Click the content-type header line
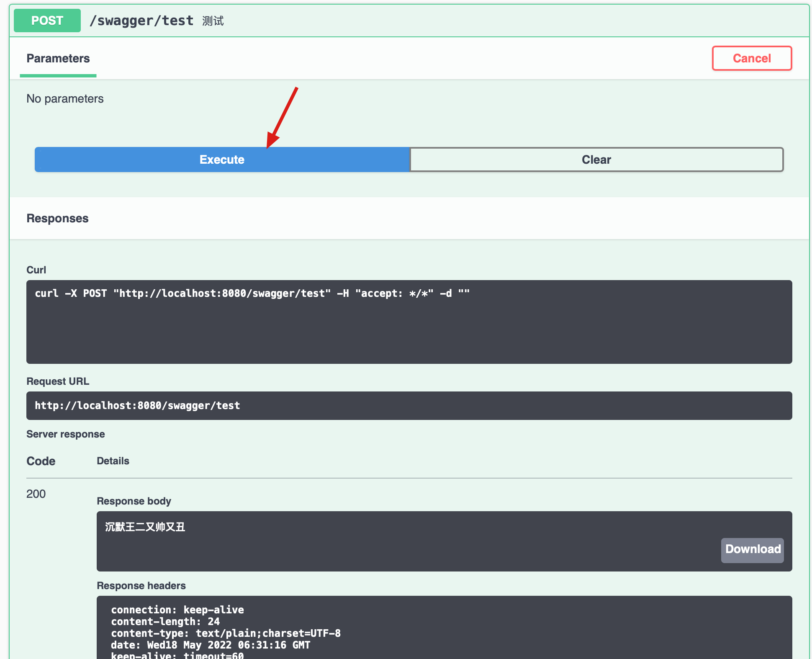 click(226, 633)
